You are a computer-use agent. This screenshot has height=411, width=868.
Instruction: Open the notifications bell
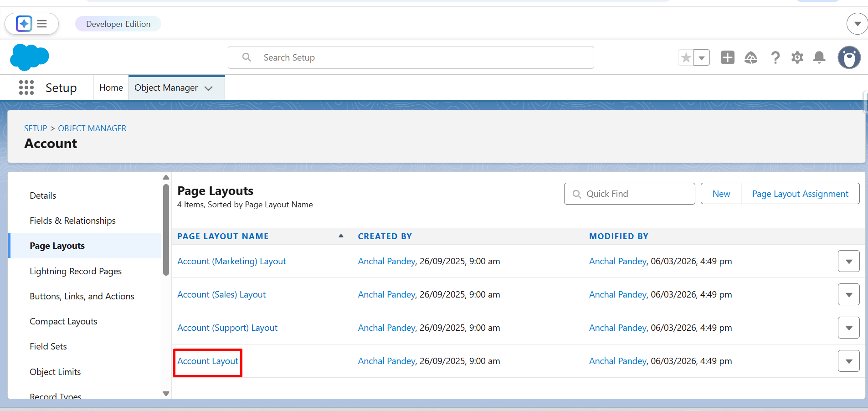coord(819,57)
